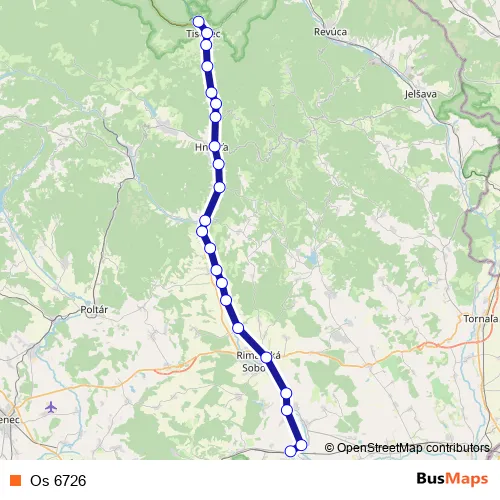
Task: Click the blue route line between Hnúšťa and Tisovec
Action: pos(209,79)
